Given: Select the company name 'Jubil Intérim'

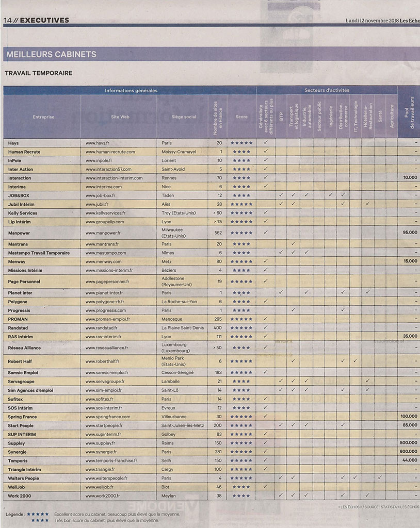Looking at the screenshot, I should pos(21,204).
